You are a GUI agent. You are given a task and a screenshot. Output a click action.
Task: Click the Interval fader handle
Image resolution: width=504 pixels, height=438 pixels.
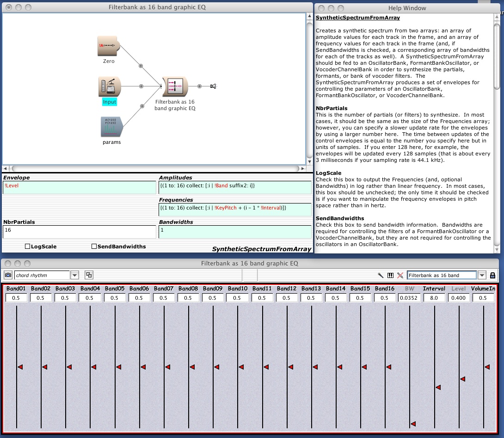click(x=438, y=388)
